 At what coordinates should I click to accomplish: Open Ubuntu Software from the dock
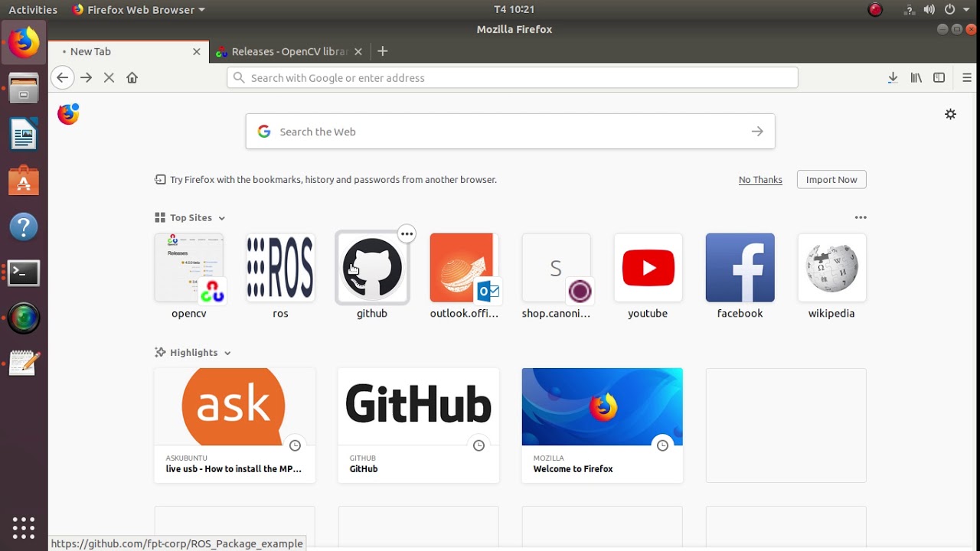tap(24, 181)
